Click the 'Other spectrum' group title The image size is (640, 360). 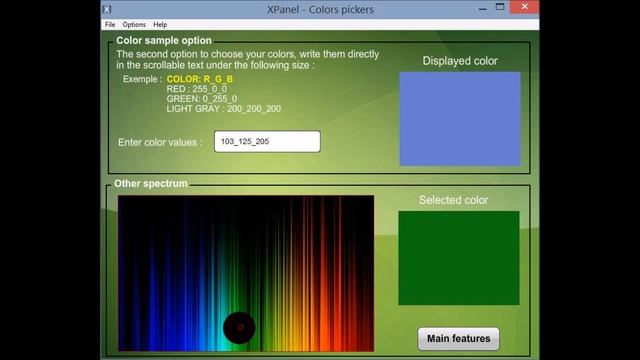point(151,184)
